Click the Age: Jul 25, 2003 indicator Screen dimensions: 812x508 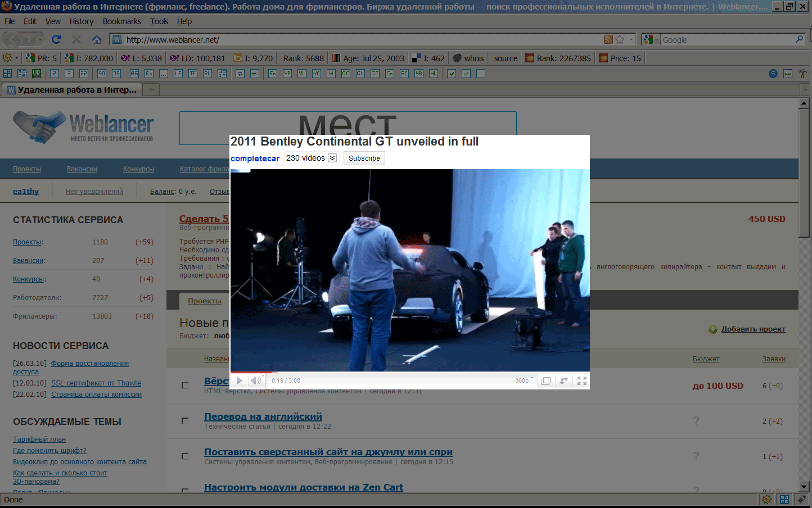click(368, 58)
